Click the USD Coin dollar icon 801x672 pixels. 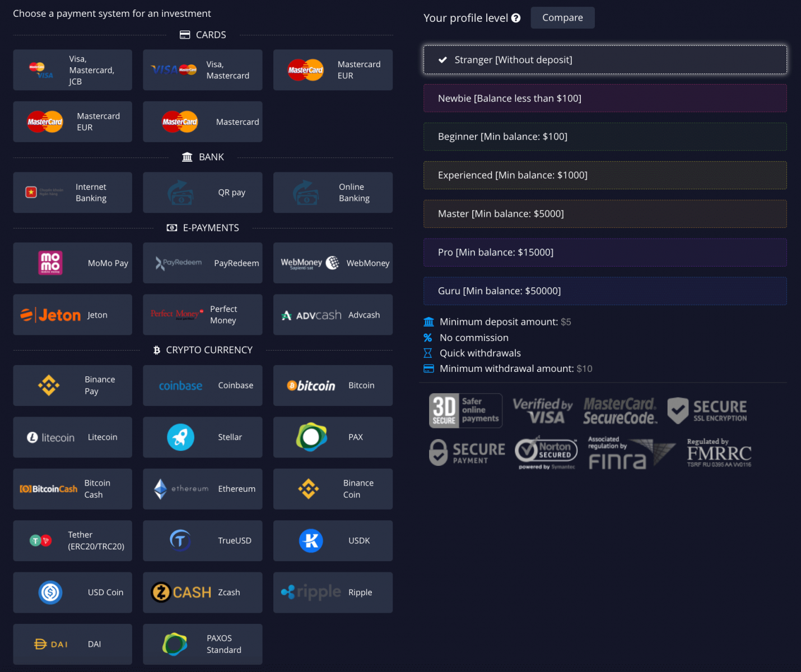point(50,592)
